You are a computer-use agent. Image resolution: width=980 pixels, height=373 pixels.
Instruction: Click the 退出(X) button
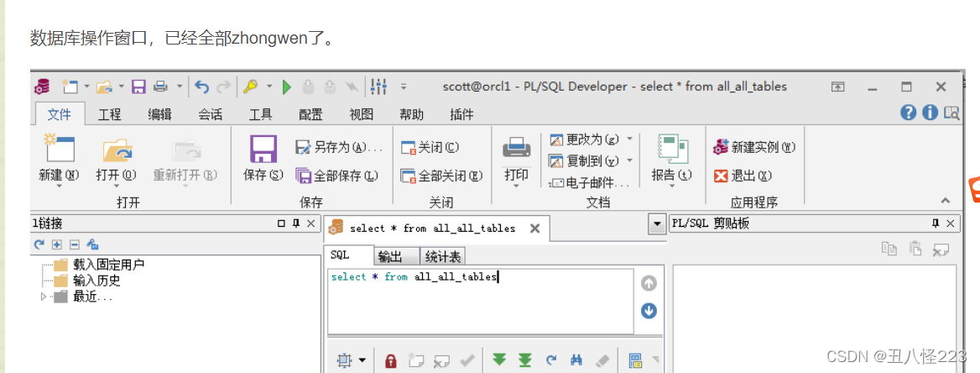coord(743,176)
